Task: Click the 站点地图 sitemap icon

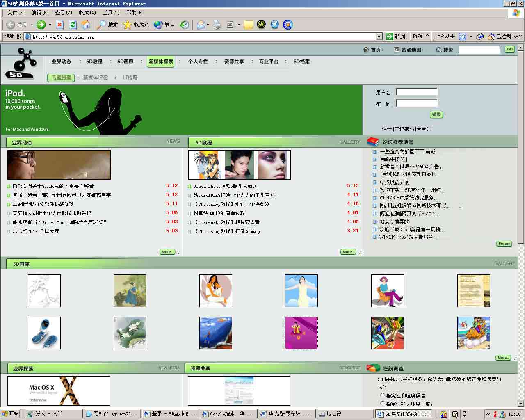Action: tap(397, 50)
